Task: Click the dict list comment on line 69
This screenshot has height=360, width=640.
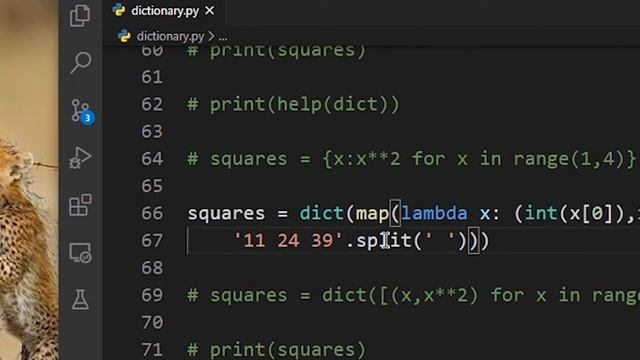Action: (413, 295)
